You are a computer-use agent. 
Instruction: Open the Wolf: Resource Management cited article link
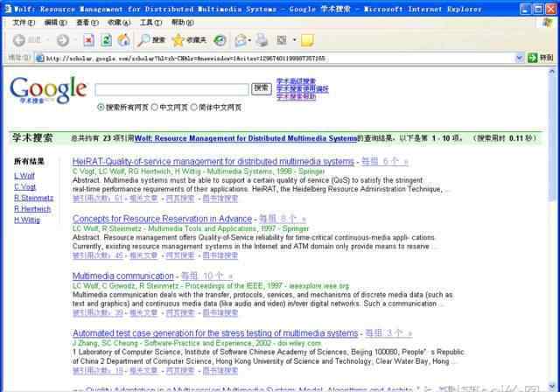coord(246,138)
